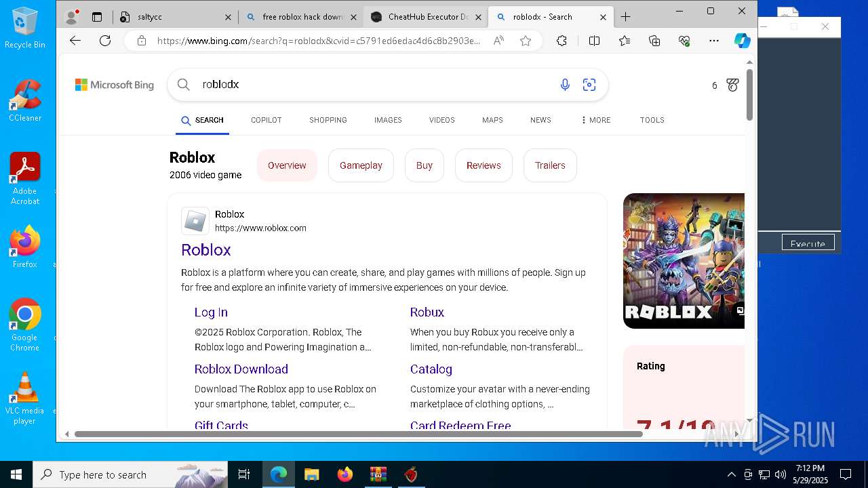Click the vertical page scrollbar

749,95
